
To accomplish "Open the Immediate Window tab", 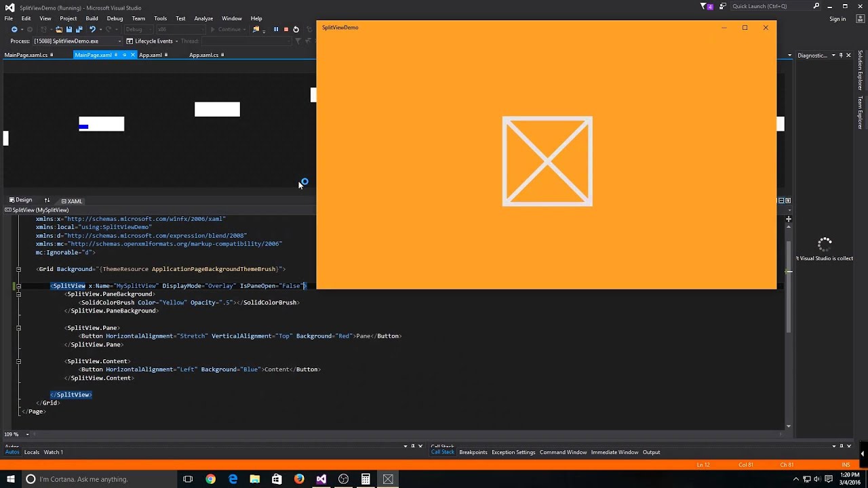I will [614, 452].
